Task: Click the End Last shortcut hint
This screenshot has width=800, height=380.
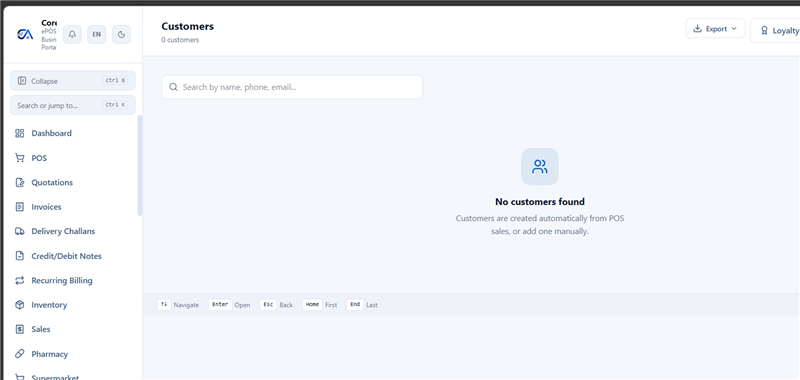Action: pos(362,305)
